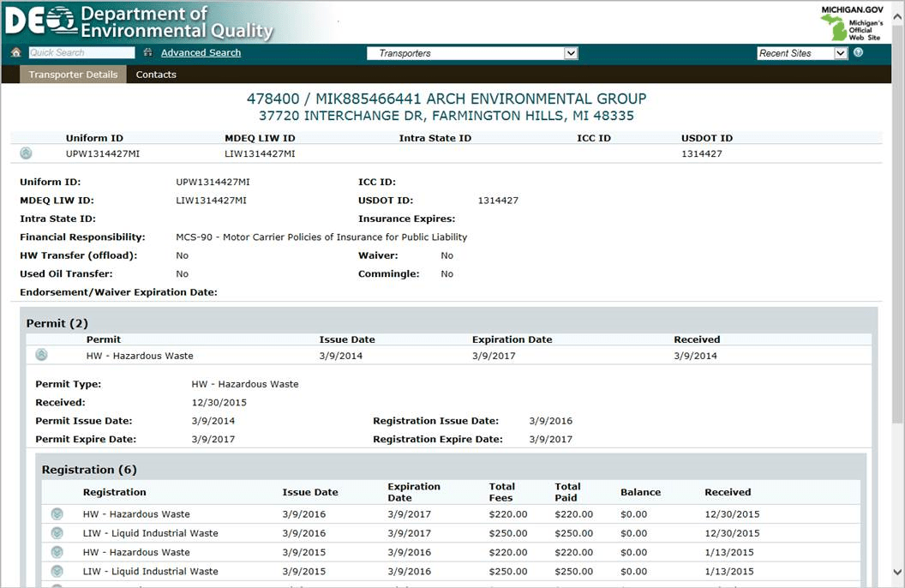Click the Registration table 'Total Fees' header
Screen dimensions: 905x588
(501, 492)
